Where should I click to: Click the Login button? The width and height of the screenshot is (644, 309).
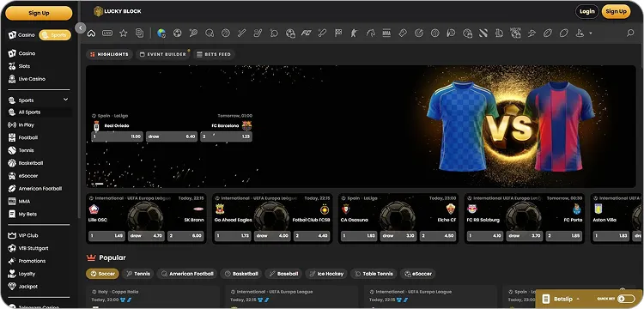pos(587,11)
